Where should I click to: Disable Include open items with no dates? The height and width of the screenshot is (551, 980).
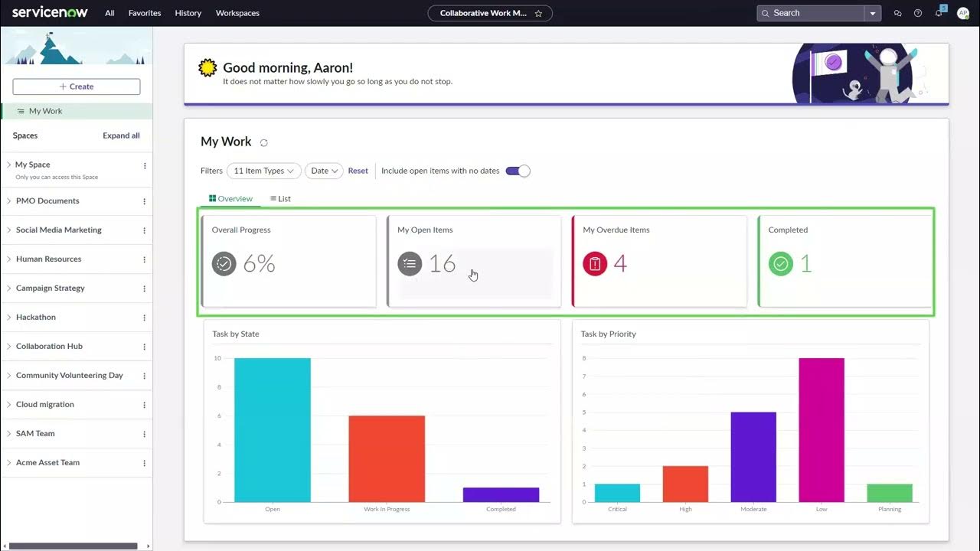[x=518, y=171]
